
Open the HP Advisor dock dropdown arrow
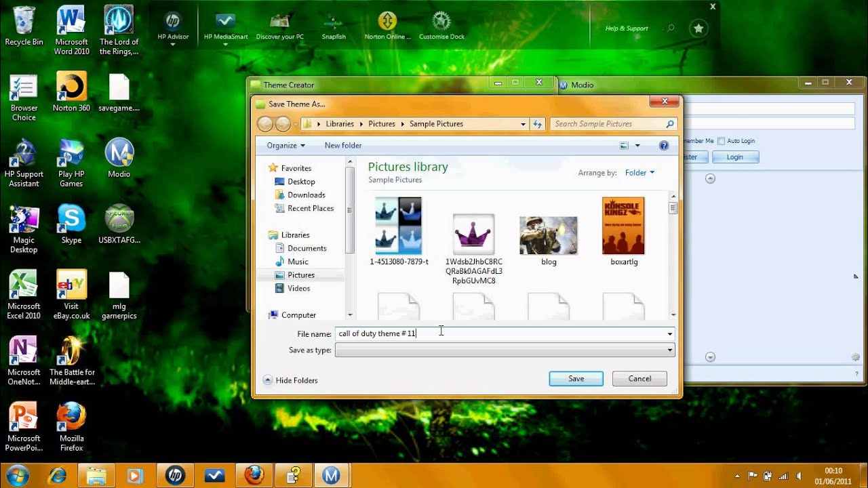click(173, 45)
